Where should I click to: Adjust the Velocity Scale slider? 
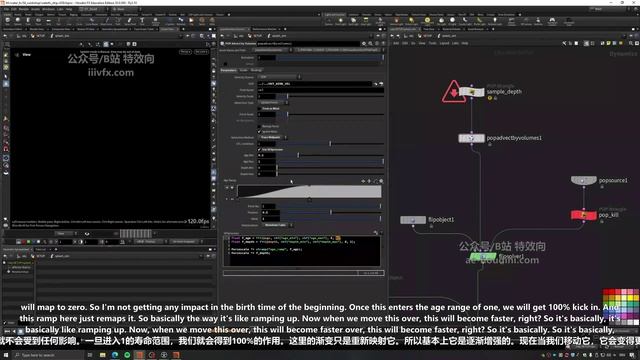coord(331,96)
